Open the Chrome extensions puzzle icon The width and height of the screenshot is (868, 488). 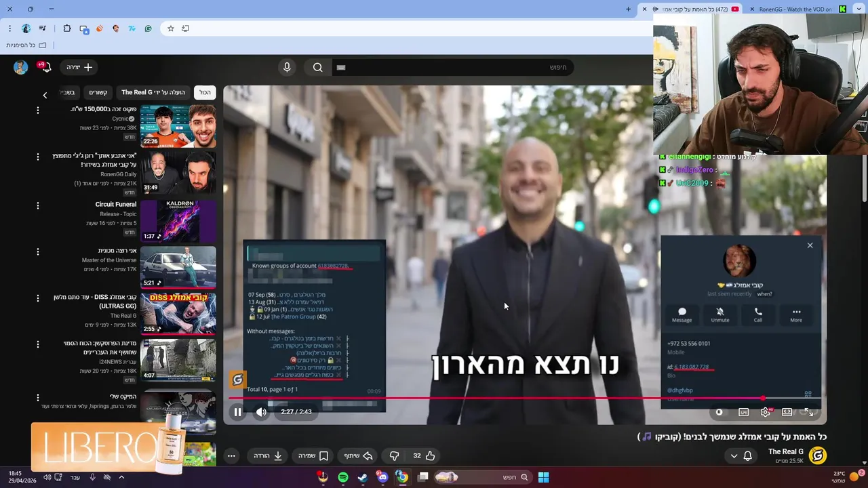[x=67, y=28]
